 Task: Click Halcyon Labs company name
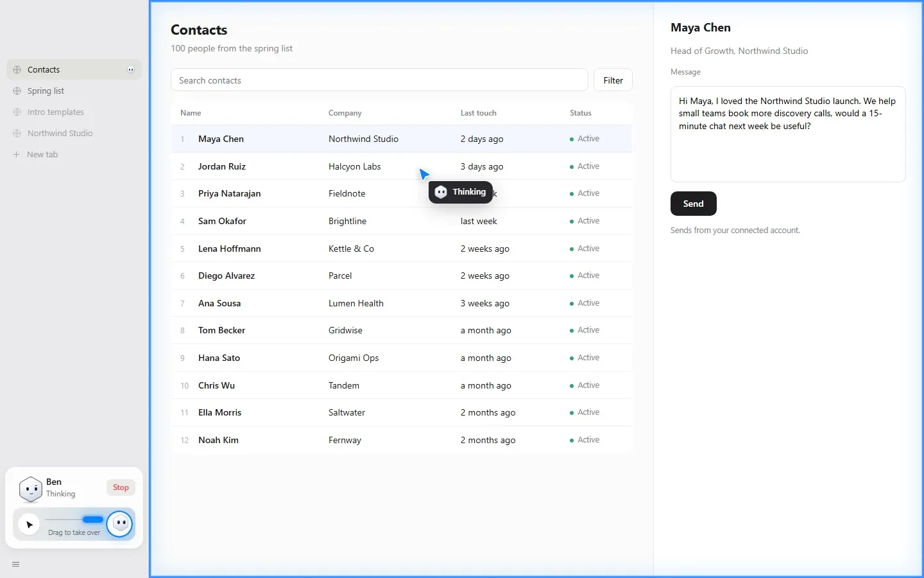click(x=355, y=166)
